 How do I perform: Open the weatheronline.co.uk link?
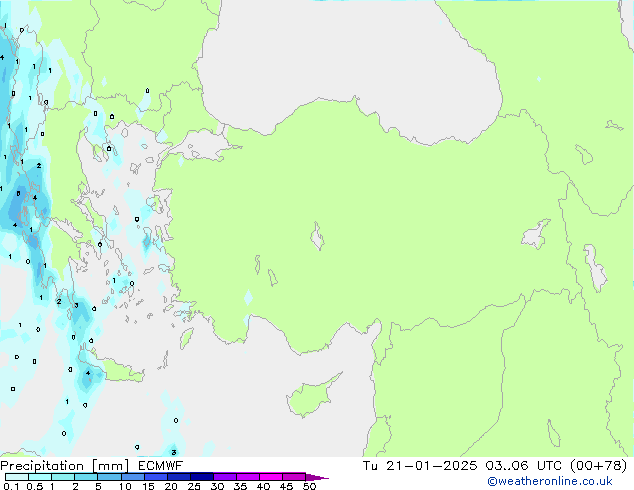pyautogui.click(x=550, y=481)
